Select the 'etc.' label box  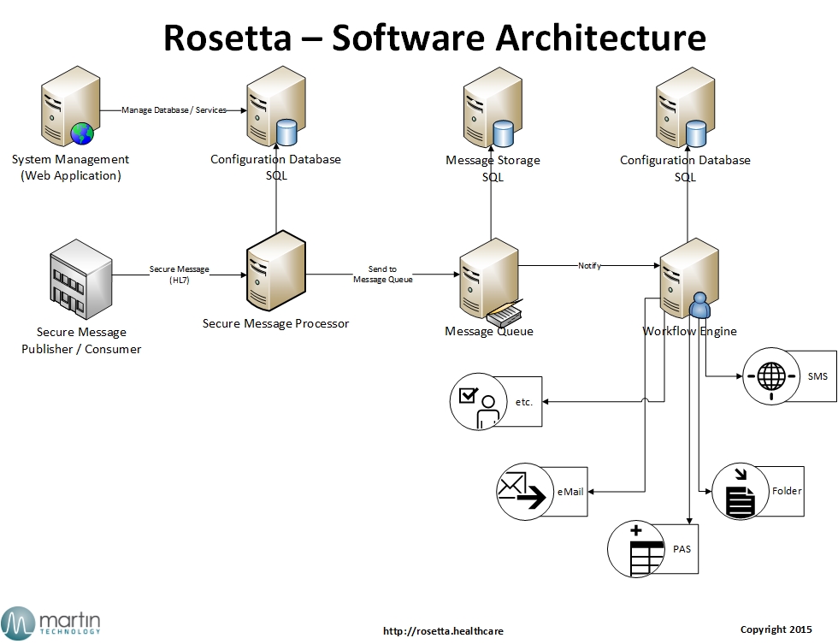(x=523, y=402)
